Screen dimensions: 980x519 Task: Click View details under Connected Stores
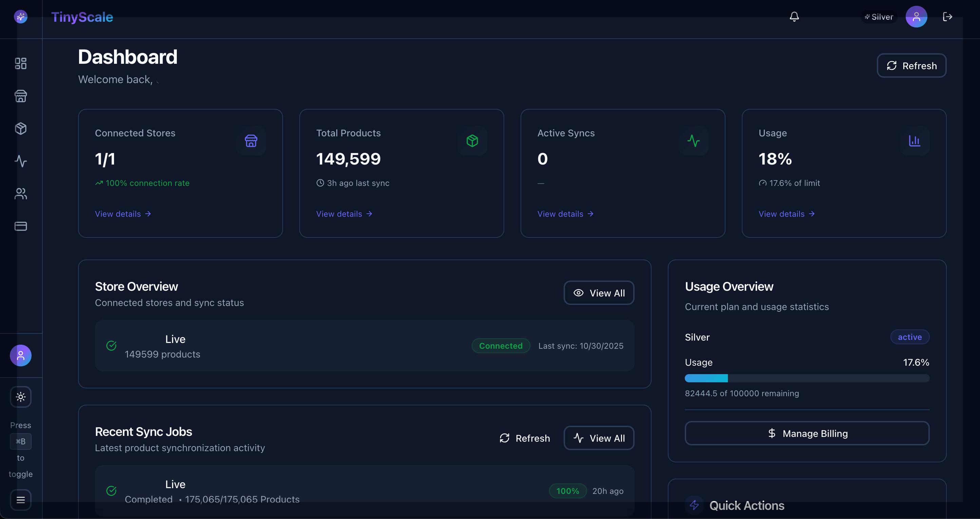pos(123,214)
